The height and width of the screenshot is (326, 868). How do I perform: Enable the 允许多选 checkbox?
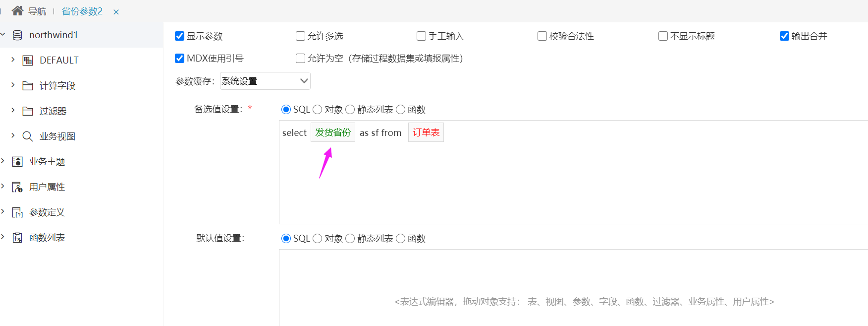300,36
